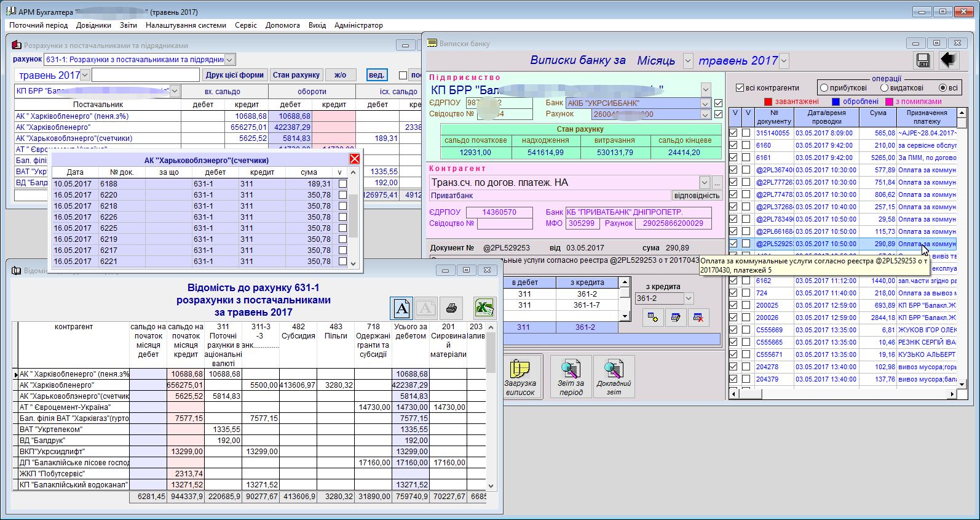Open the Налаштування системи menu
The image size is (980, 520).
(x=186, y=25)
